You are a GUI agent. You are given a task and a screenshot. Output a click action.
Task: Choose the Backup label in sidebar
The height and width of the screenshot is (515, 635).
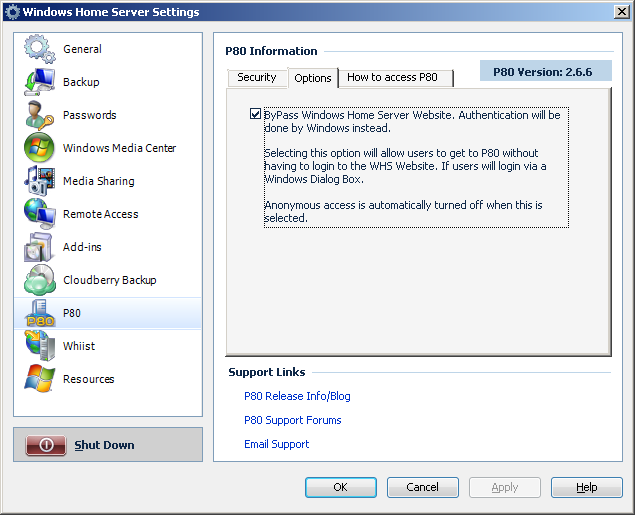pyautogui.click(x=81, y=82)
